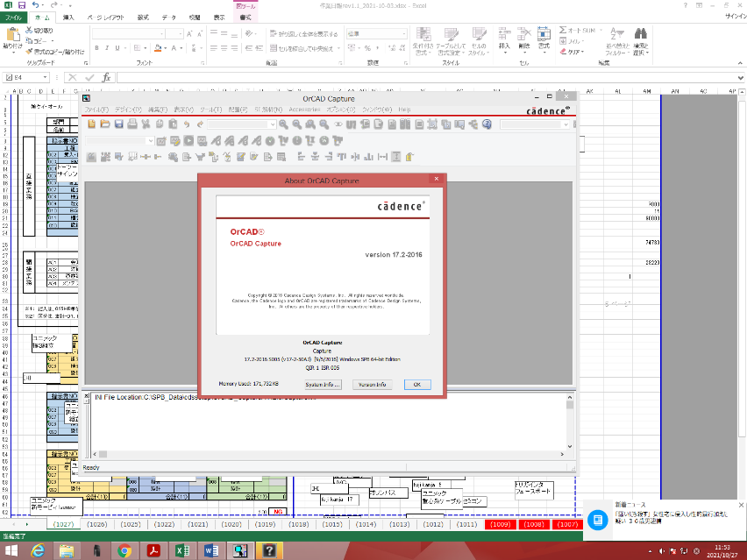
Task: Click the Redo arrow in OrCAD toolbar
Action: coord(200,124)
